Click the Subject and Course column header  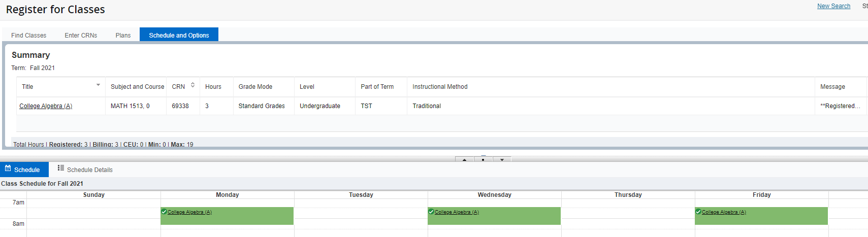coord(137,87)
